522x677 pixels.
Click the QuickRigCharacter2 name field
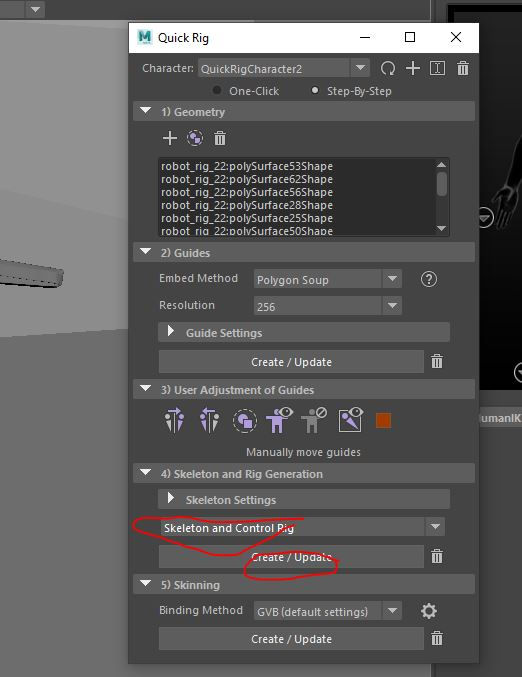(275, 68)
